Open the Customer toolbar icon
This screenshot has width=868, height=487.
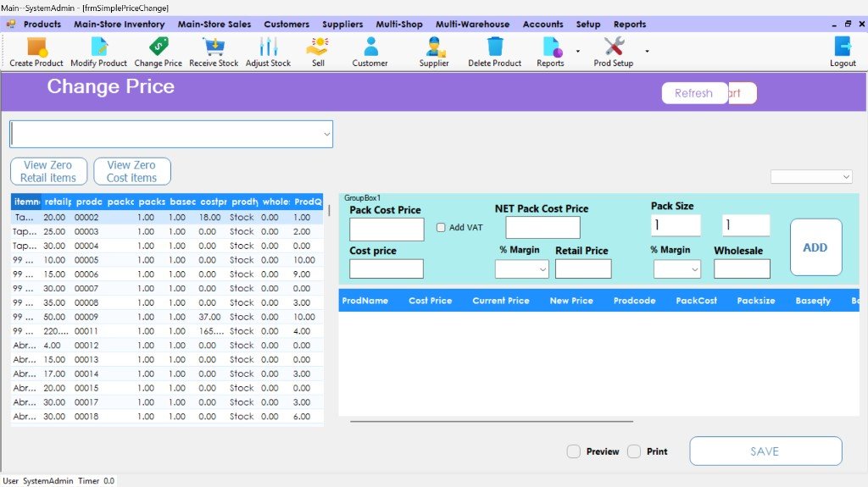point(370,52)
